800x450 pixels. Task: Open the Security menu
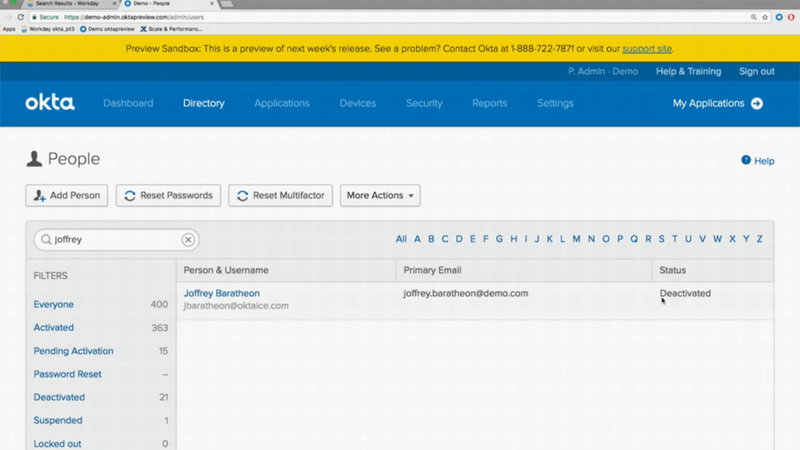tap(424, 103)
